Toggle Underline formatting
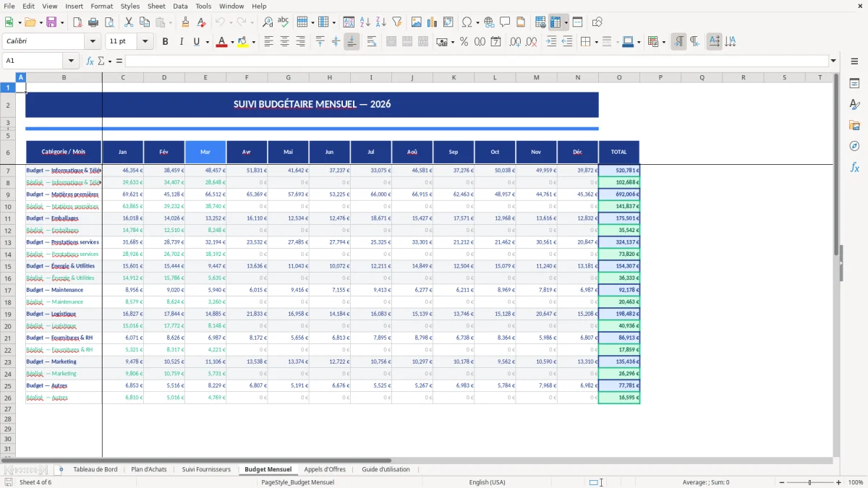 196,42
